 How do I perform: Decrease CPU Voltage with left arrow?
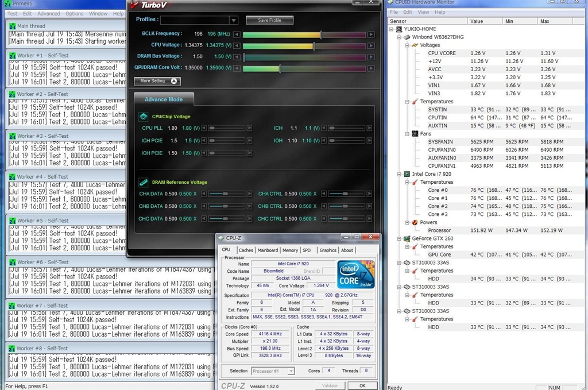coord(237,46)
